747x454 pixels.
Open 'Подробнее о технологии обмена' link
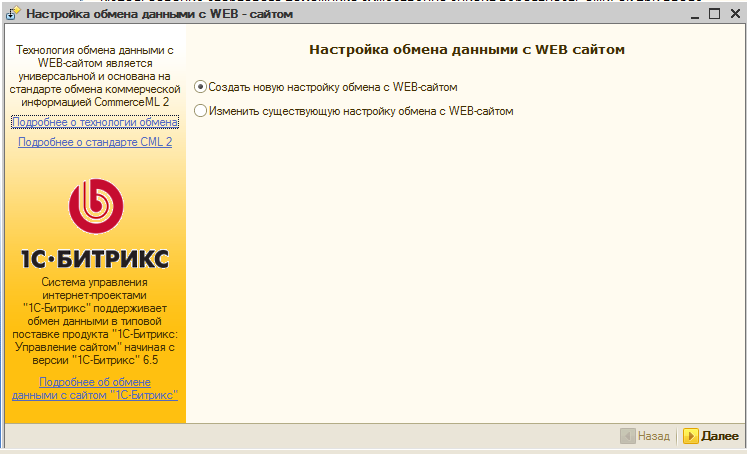pos(95,122)
